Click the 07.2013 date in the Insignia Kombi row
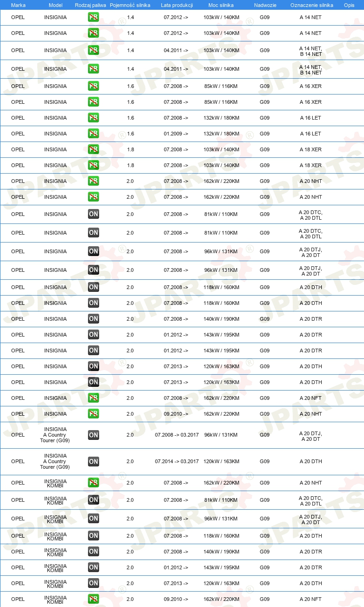This screenshot has height=607, width=364. point(176,583)
